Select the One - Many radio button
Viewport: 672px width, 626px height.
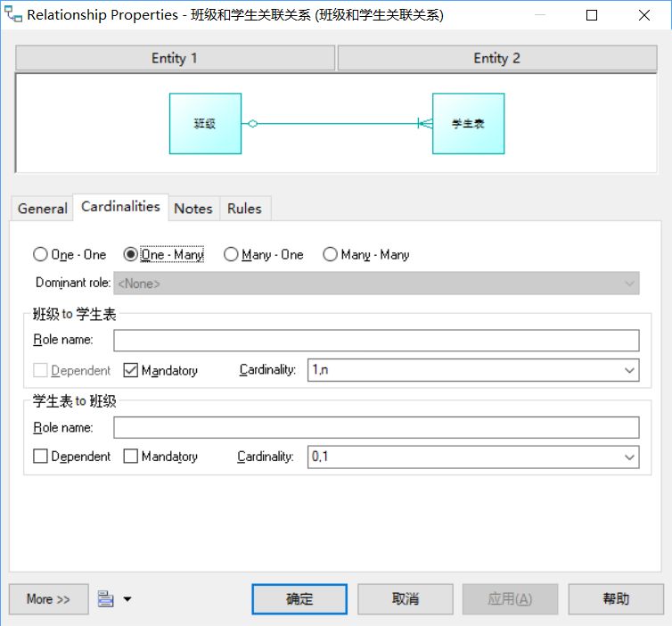[130, 254]
